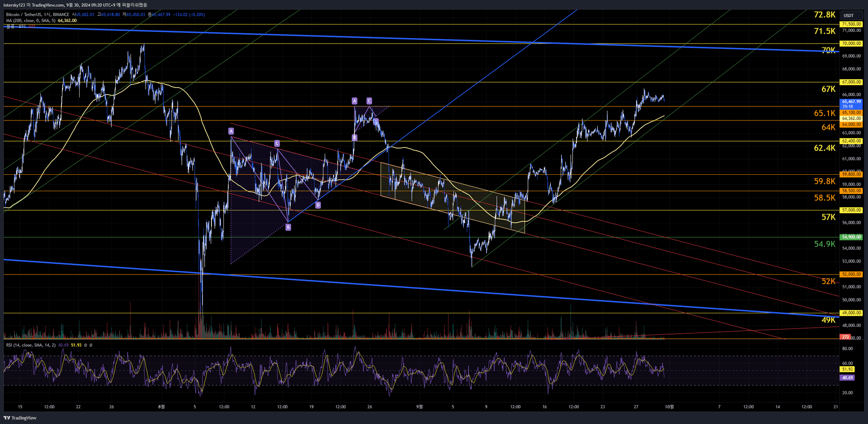Click the C marker at the small pattern's top
Viewport: 868px width, 424px height.
point(369,101)
